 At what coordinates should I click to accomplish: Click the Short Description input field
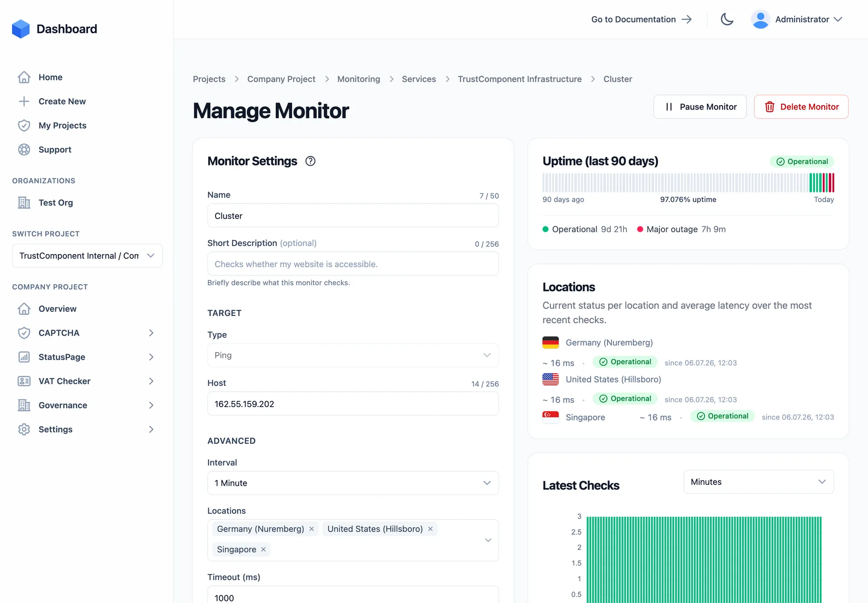[x=353, y=264]
